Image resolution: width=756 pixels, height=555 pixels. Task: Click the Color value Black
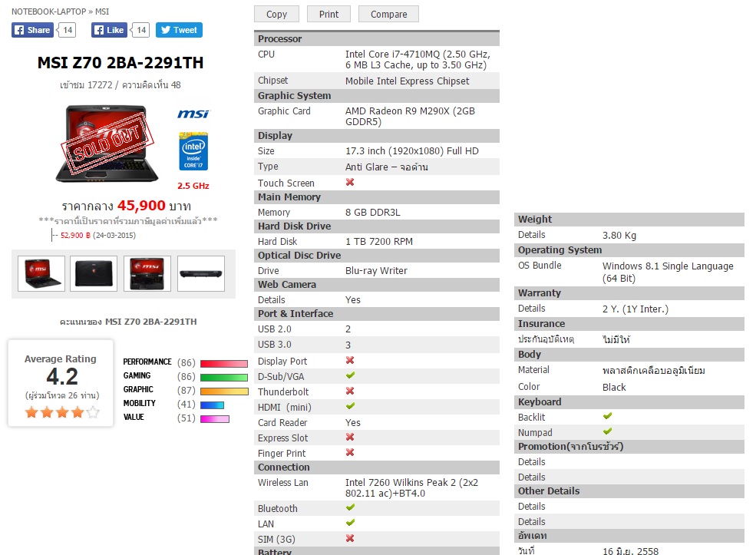[x=614, y=387]
